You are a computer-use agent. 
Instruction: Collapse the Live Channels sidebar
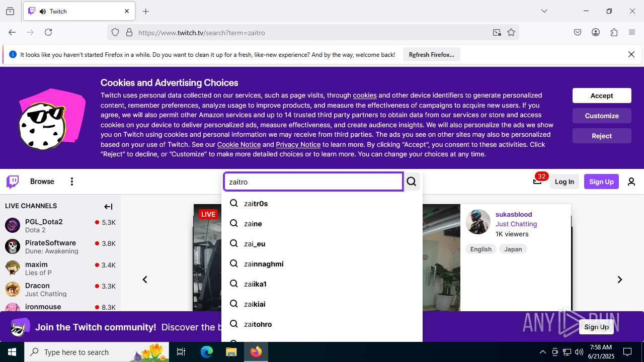click(x=108, y=206)
